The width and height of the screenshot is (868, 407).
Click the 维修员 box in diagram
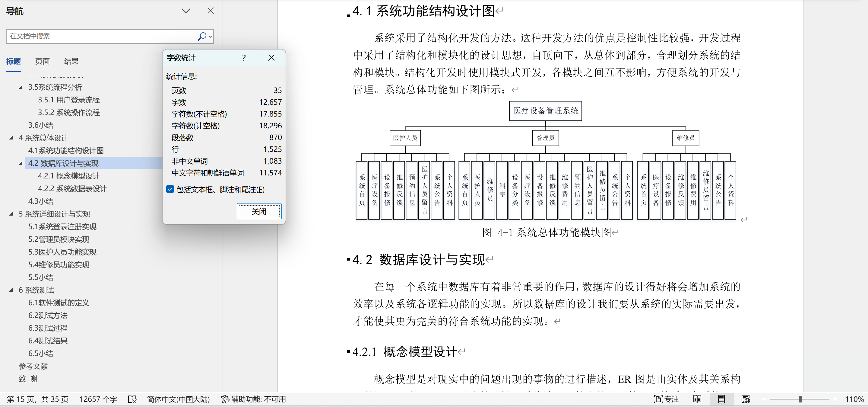tap(686, 138)
